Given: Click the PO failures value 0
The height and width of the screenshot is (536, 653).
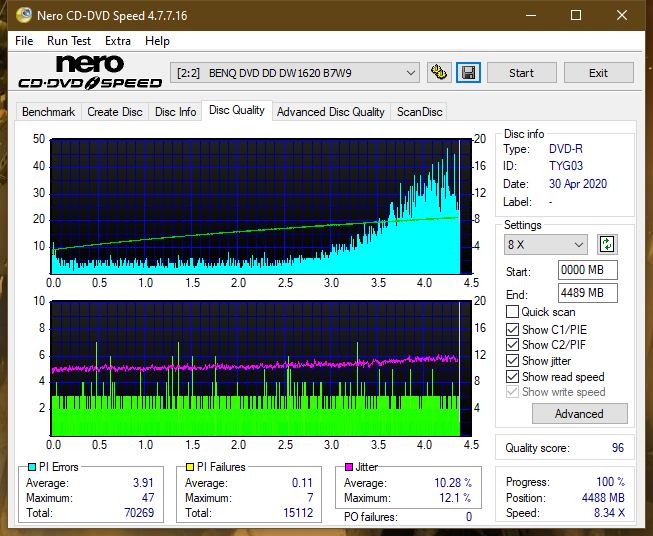Looking at the screenshot, I should (469, 517).
